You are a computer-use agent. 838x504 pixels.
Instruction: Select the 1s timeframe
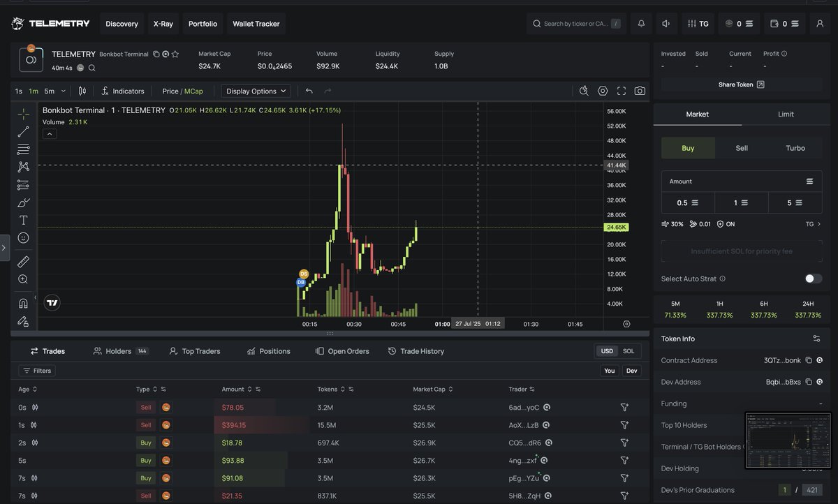point(19,91)
